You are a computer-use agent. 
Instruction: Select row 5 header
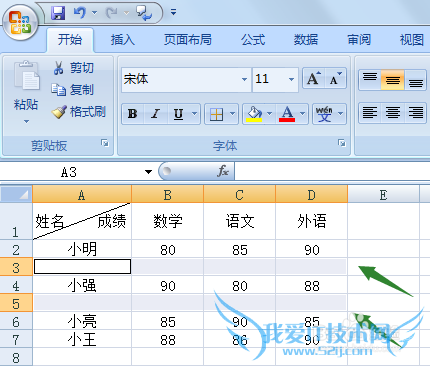(x=16, y=303)
